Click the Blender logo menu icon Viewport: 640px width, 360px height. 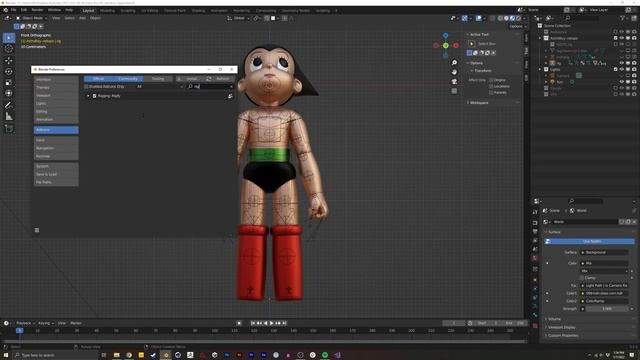(5, 10)
